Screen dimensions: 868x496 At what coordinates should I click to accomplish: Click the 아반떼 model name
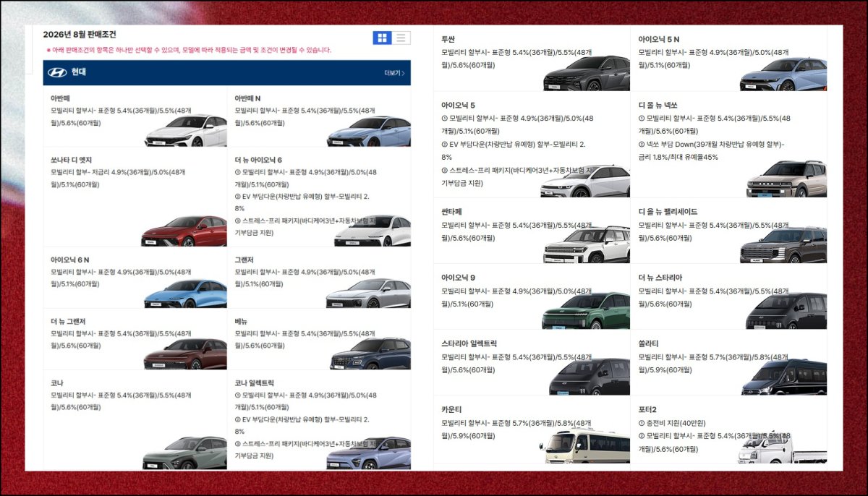[x=61, y=98]
